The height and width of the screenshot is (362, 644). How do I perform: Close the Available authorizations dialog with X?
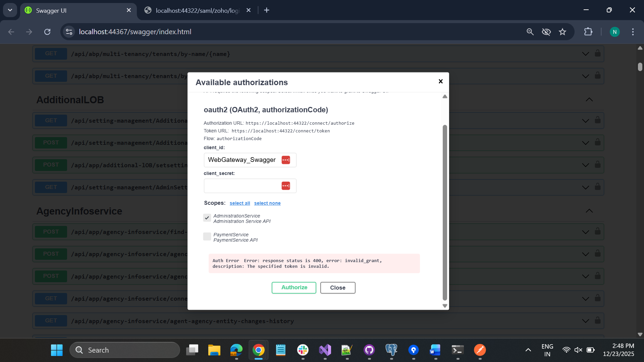tap(440, 81)
